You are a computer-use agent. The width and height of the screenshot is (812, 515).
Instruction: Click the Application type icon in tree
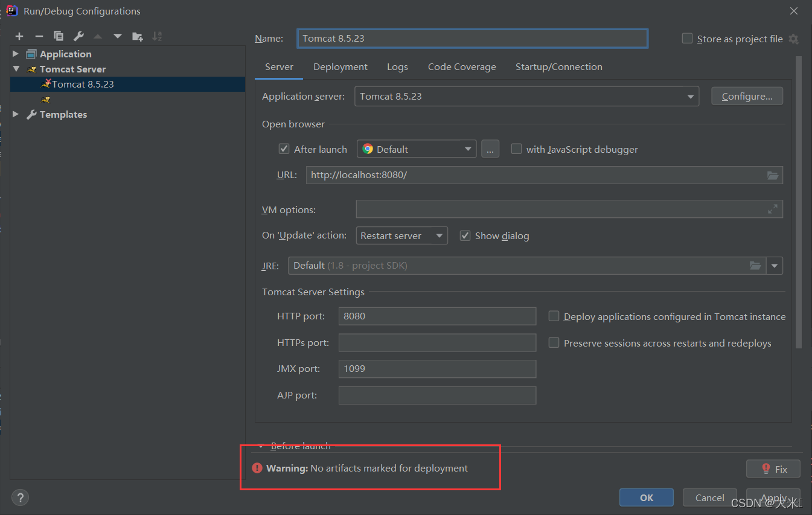31,54
